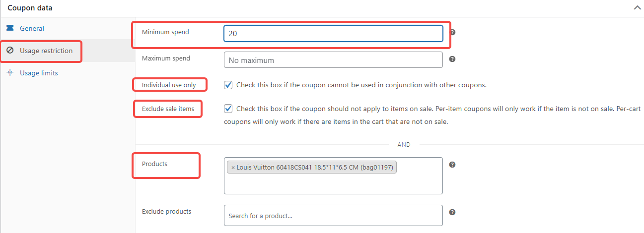The image size is (644, 233).
Task: Click the Usage limits icon
Action: point(10,73)
